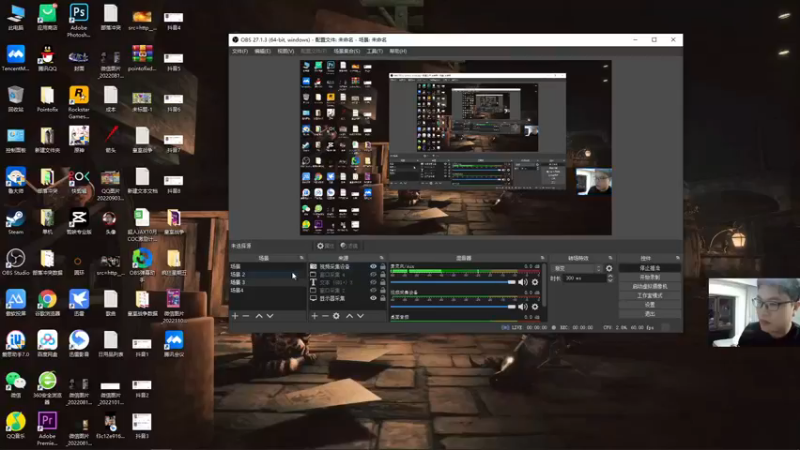Open Recycle Bin desktop icon
Image resolution: width=800 pixels, height=450 pixels.
[x=16, y=99]
